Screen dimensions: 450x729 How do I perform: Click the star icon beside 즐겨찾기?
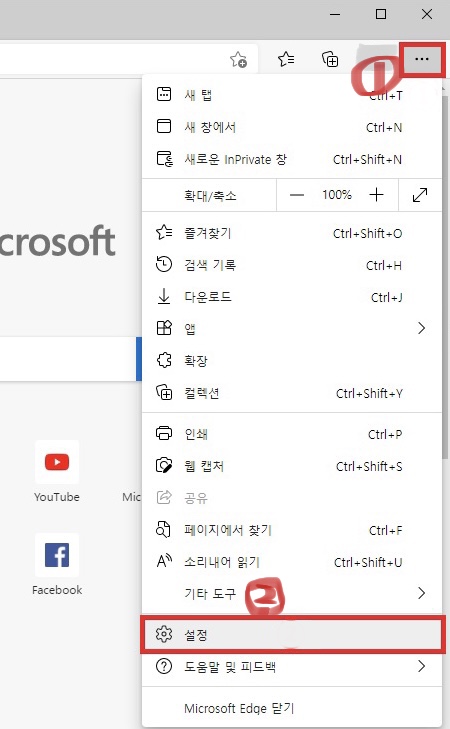164,232
